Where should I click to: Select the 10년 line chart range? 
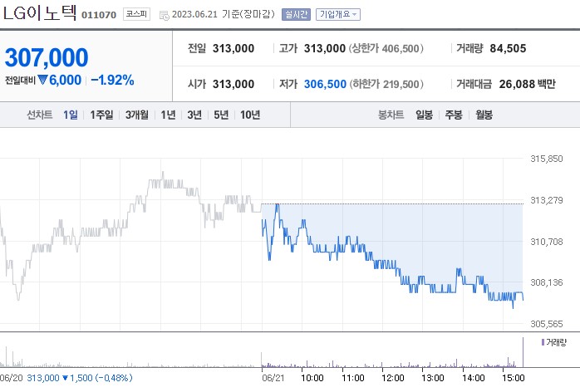click(x=250, y=115)
